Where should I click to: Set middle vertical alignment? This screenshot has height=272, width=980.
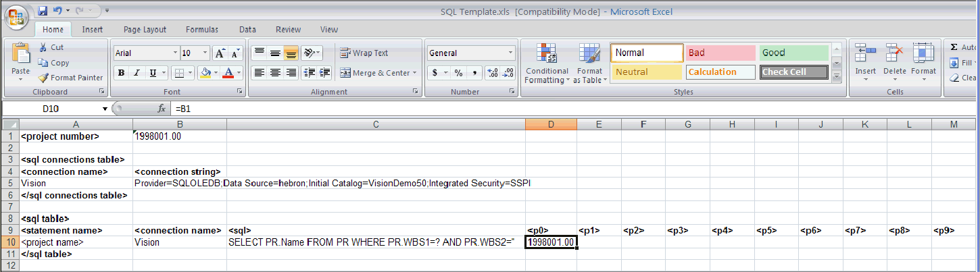coord(275,53)
